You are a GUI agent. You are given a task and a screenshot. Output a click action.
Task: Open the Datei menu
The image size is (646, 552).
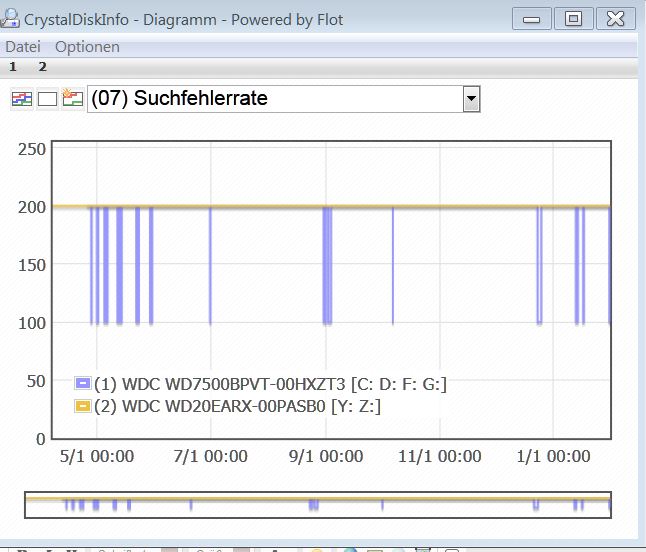point(23,47)
